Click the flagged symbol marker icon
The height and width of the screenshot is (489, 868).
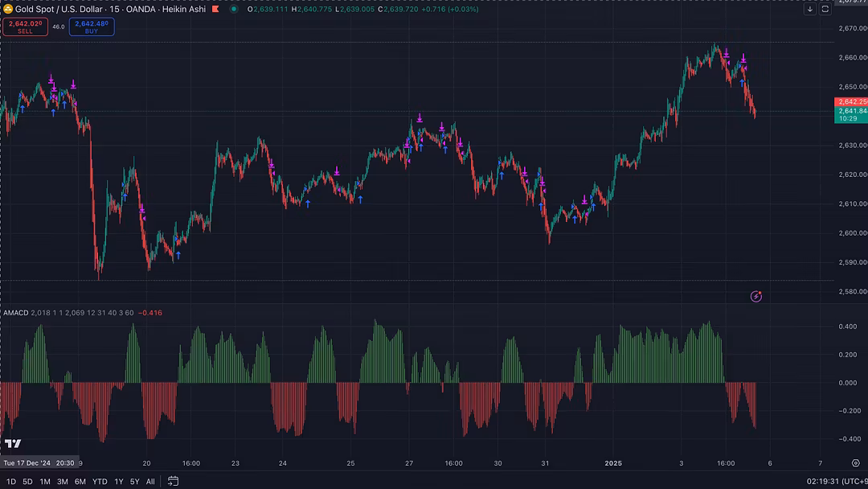(215, 9)
